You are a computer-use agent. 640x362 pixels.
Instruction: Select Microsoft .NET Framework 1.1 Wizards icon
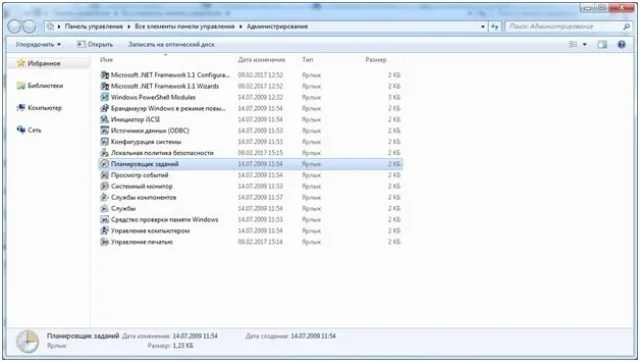tap(104, 86)
